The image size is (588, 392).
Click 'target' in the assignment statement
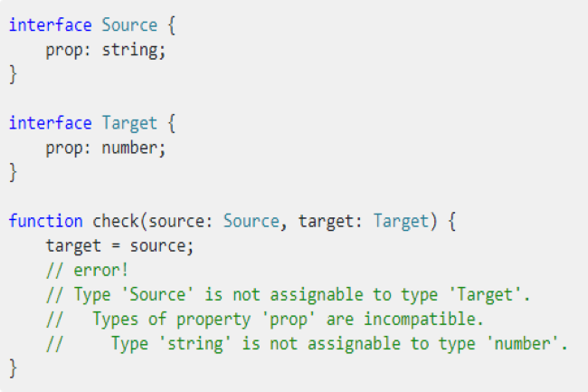(x=73, y=246)
